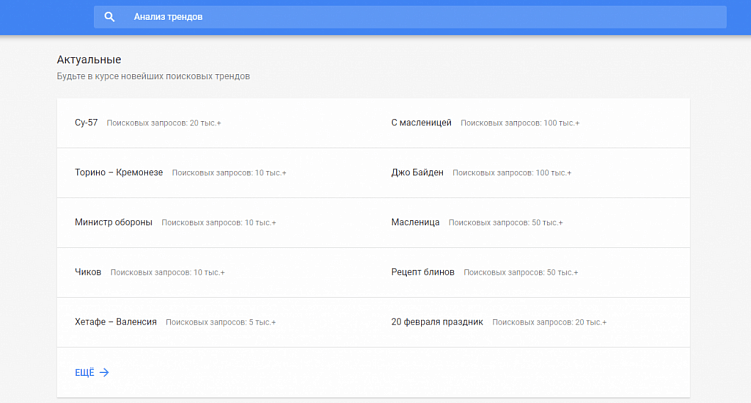The height and width of the screenshot is (403, 751).
Task: Select the Торино – Кремонезе trend
Action: coord(118,172)
